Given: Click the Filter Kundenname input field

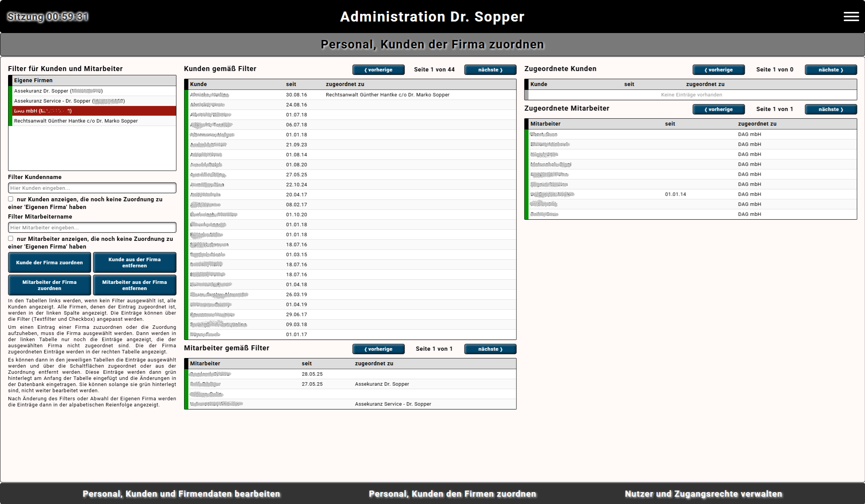Looking at the screenshot, I should click(92, 188).
